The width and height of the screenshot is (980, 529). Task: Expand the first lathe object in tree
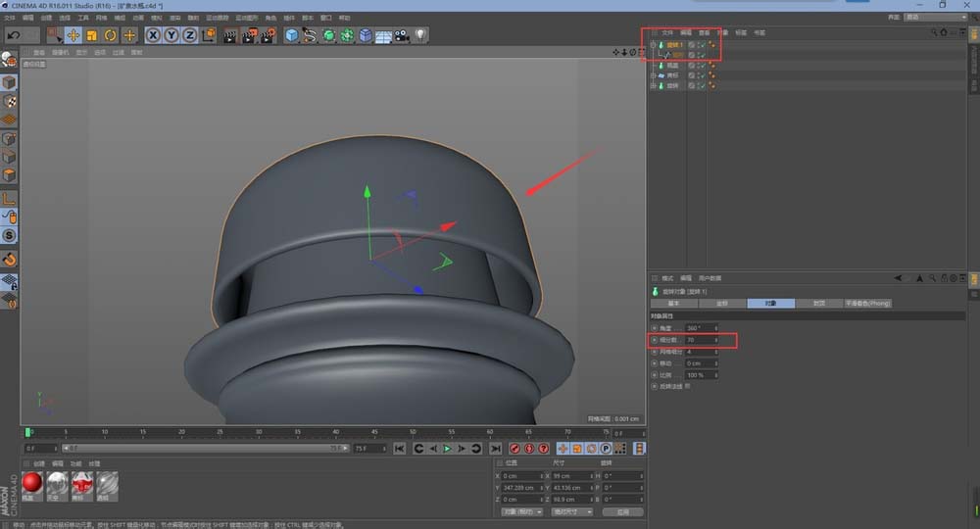[x=652, y=45]
